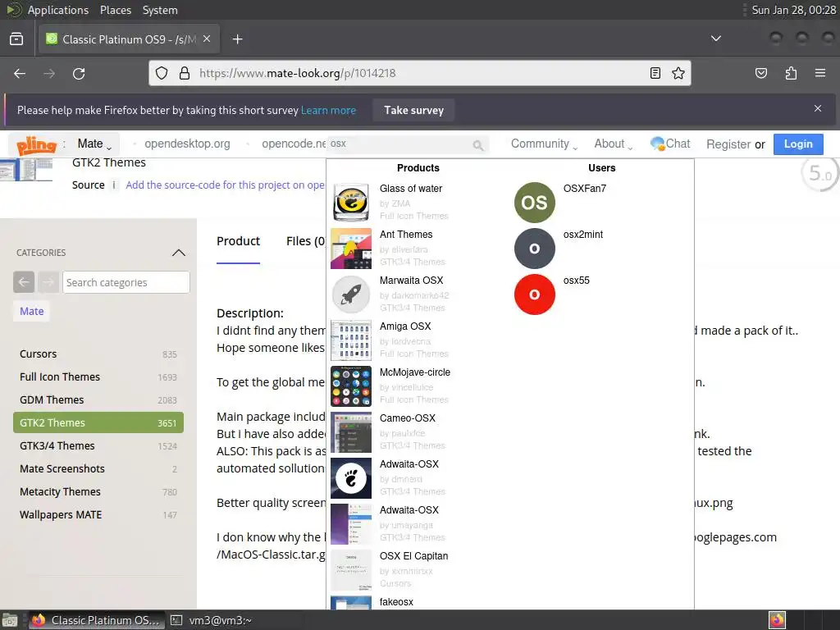Image resolution: width=840 pixels, height=630 pixels.
Task: Click the pling logo
Action: [x=36, y=144]
